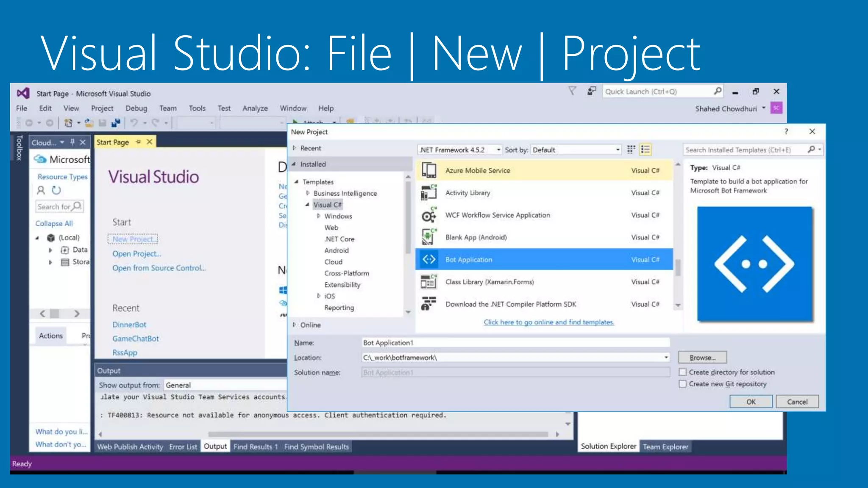Open the Tools menu
This screenshot has width=868, height=488.
(197, 108)
